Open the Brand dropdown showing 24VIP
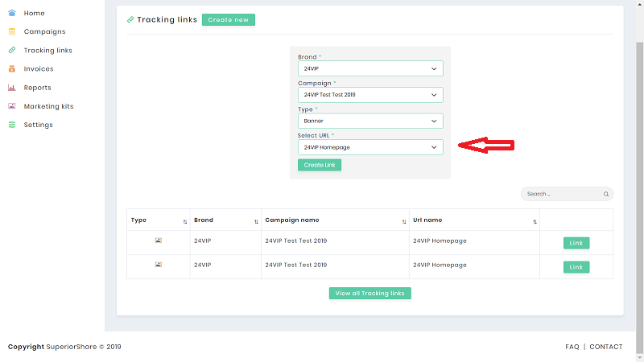This screenshot has height=362, width=644. coord(370,68)
